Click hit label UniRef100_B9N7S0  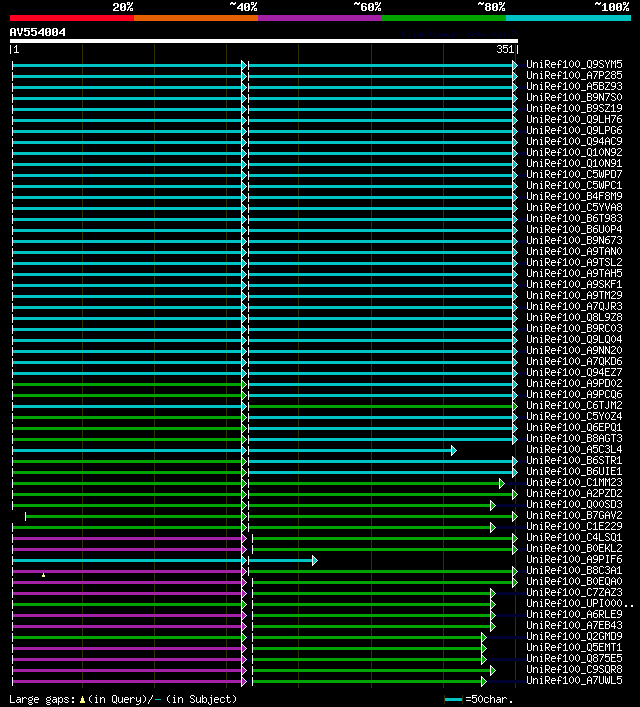point(574,97)
